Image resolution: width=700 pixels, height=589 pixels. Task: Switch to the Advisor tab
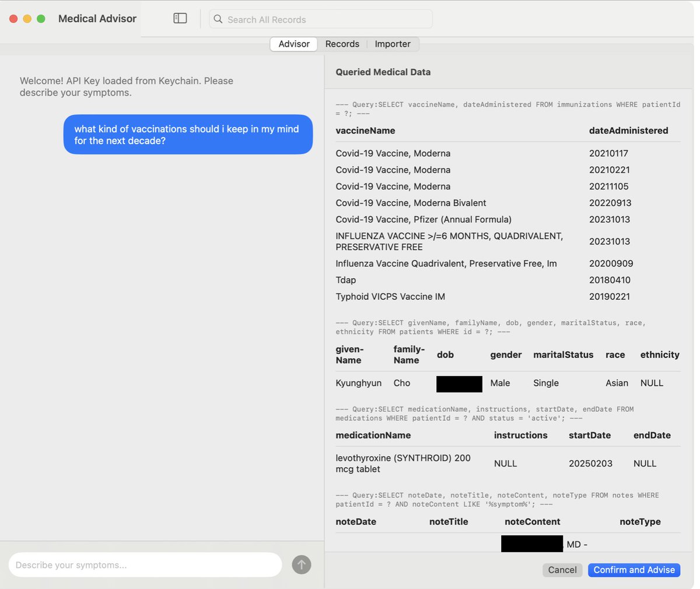(294, 44)
